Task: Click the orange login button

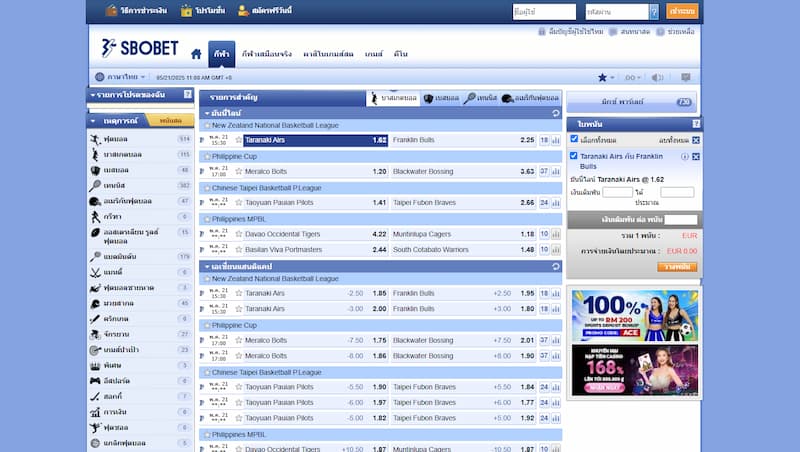Action: coord(682,11)
